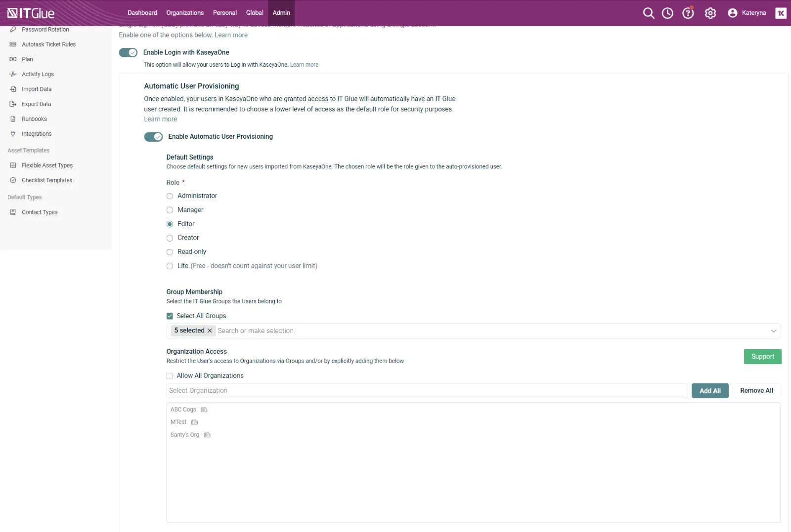
Task: Open the settings gear icon
Action: pyautogui.click(x=710, y=13)
